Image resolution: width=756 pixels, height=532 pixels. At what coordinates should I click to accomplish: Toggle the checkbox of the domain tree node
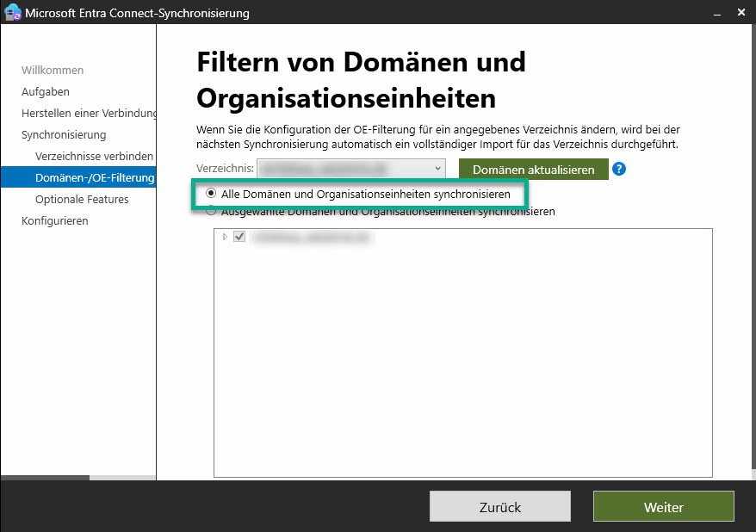click(x=240, y=237)
